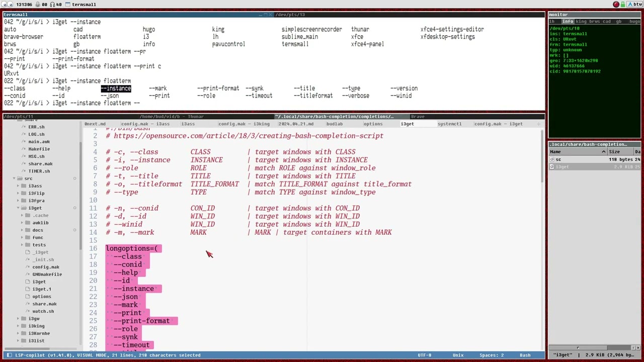Sort by Name column in Thunar

click(578, 152)
